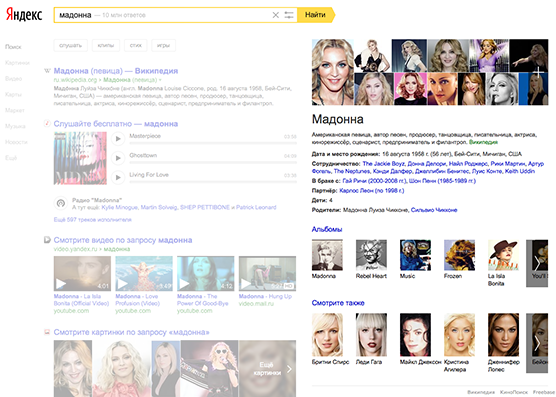Viewport: 556px width, 397px height.
Task: Open Мадонна (певица) — Википедия result
Action: (x=116, y=71)
